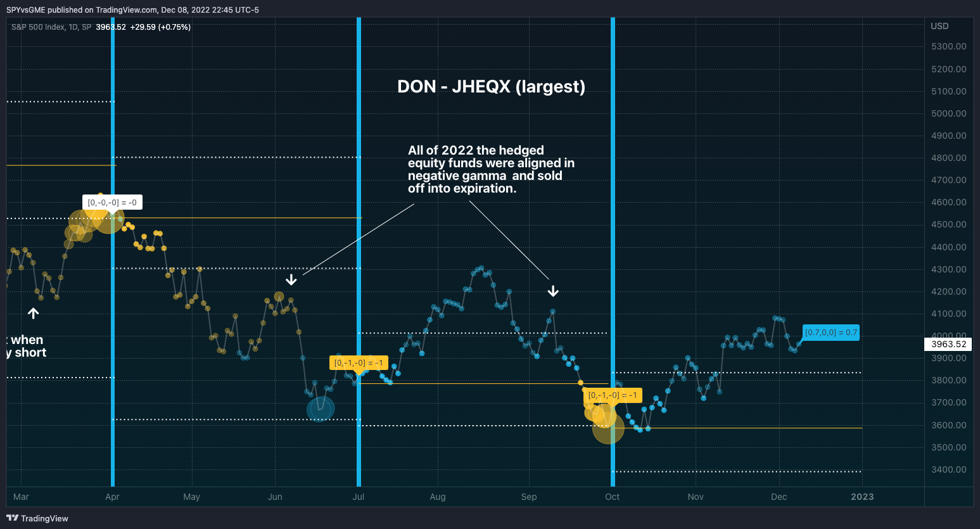
Task: Click the Mar label on time axis
Action: click(x=21, y=497)
